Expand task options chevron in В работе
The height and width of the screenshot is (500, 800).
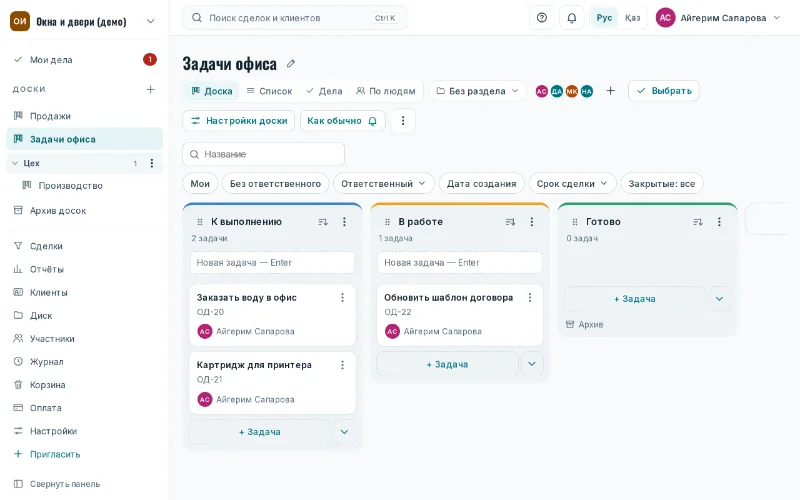tap(532, 364)
